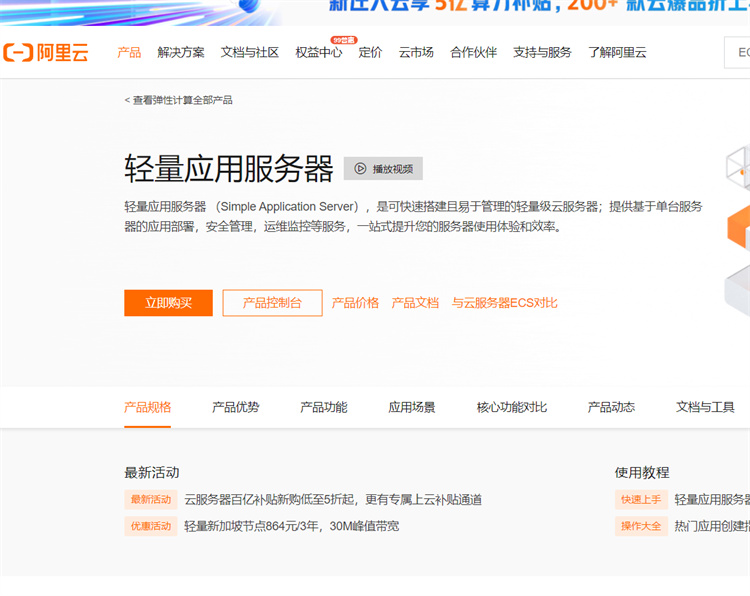Play the product video
The height and width of the screenshot is (596, 750).
click(x=383, y=169)
